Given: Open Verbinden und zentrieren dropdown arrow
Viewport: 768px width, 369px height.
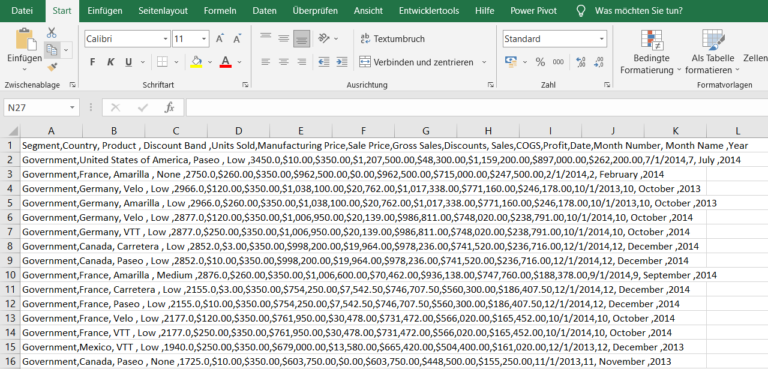Looking at the screenshot, I should point(484,62).
